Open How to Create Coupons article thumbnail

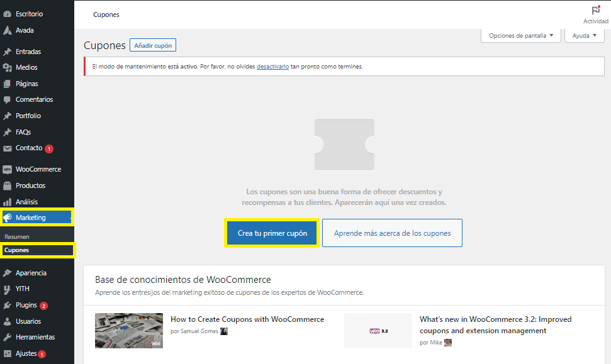coord(129,331)
